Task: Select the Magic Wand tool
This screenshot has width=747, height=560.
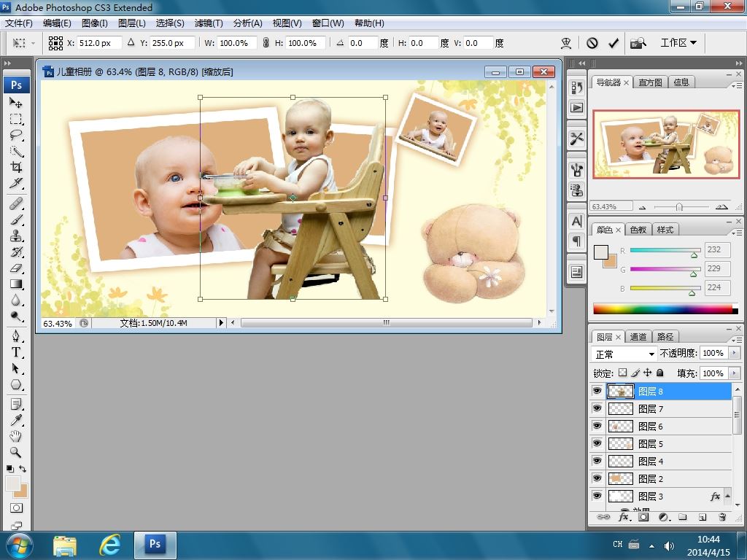Action: (16, 152)
